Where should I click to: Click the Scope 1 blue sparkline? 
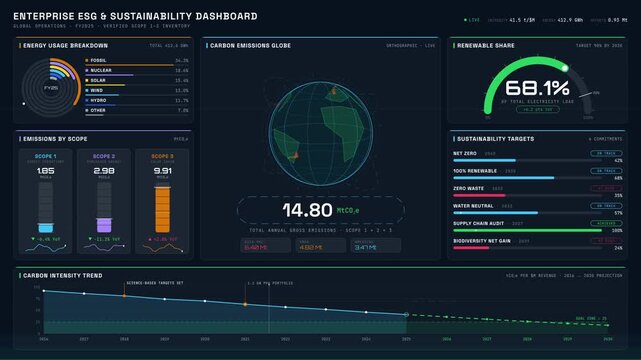pos(45,248)
